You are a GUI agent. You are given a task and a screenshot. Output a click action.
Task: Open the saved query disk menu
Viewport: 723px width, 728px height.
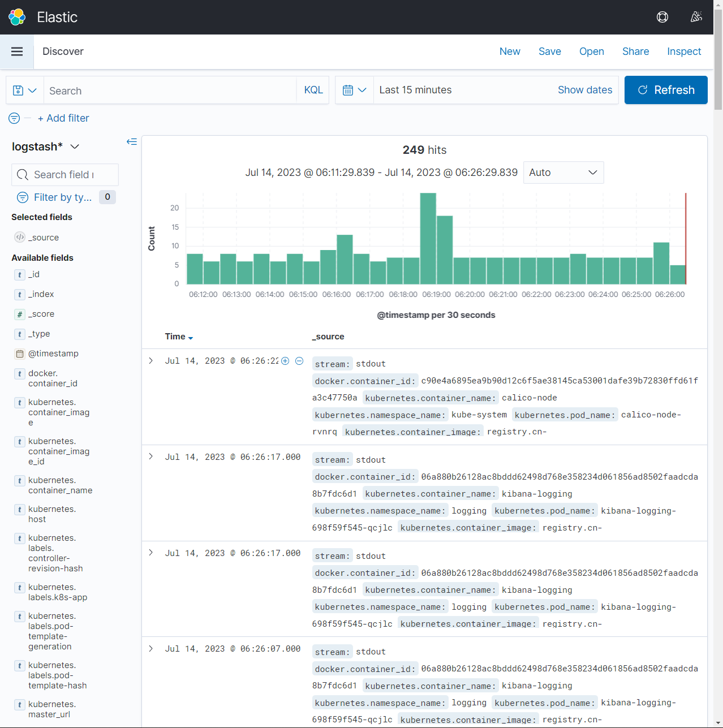25,91
